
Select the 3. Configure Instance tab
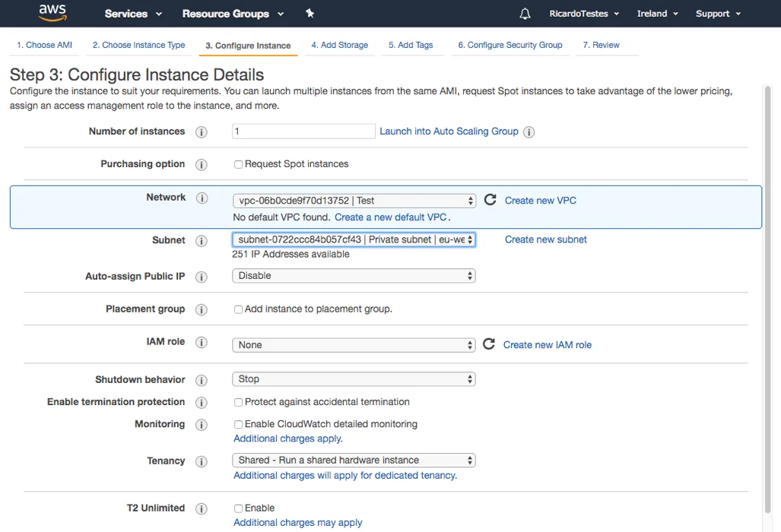click(248, 46)
